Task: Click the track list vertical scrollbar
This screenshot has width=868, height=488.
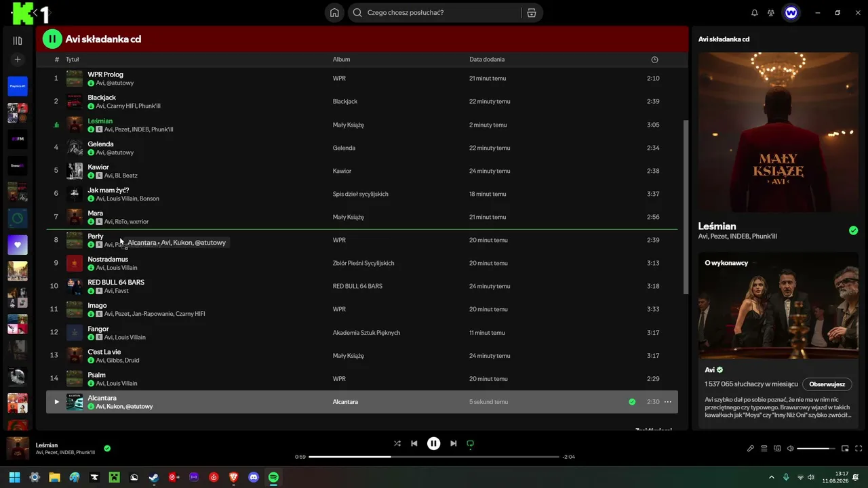Action: (686, 207)
